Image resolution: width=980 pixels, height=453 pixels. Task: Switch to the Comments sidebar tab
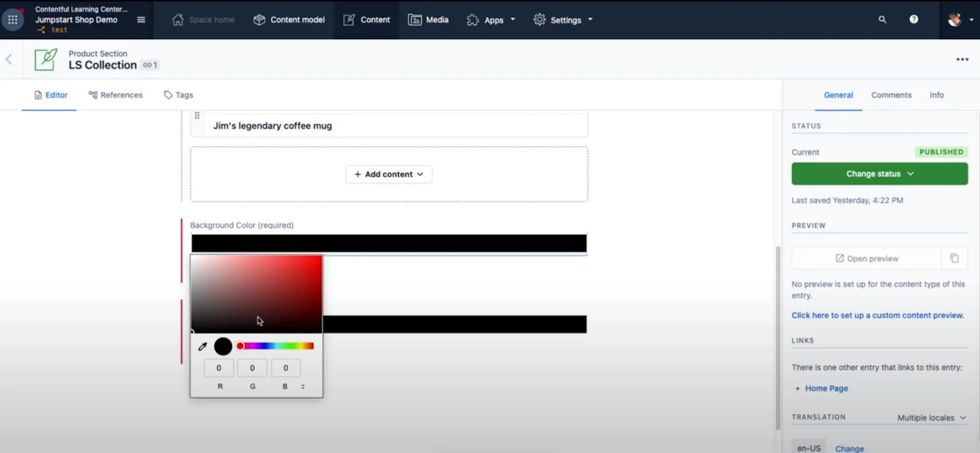(891, 95)
